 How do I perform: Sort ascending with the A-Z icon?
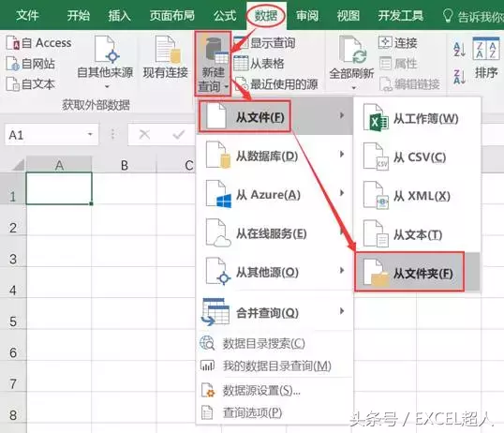pos(459,50)
